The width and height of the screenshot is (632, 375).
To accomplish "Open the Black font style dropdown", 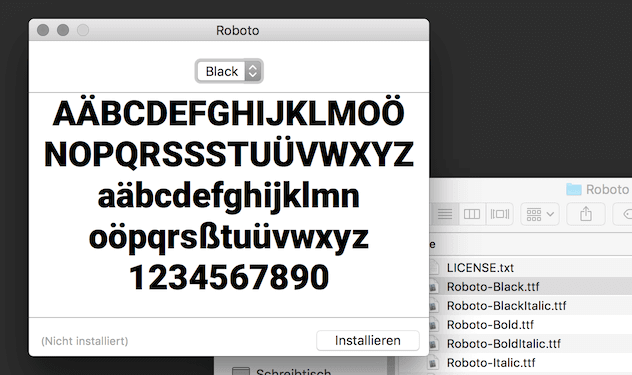I will (x=229, y=71).
